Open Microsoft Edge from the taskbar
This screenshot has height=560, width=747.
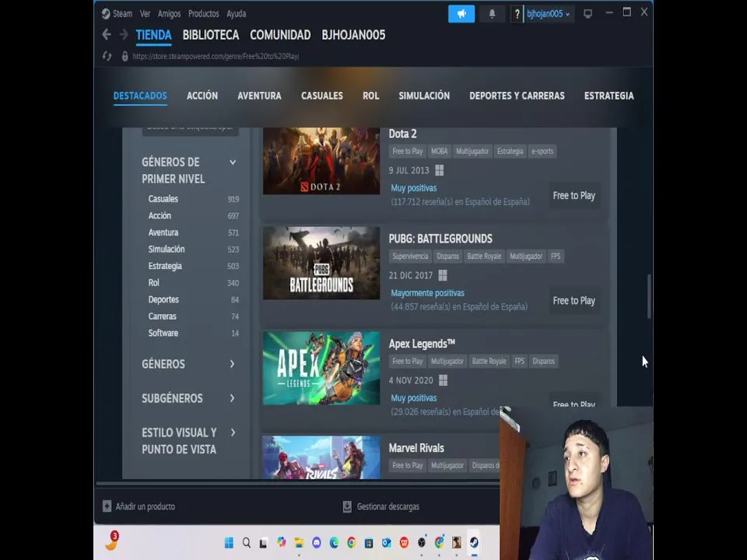[x=334, y=542]
